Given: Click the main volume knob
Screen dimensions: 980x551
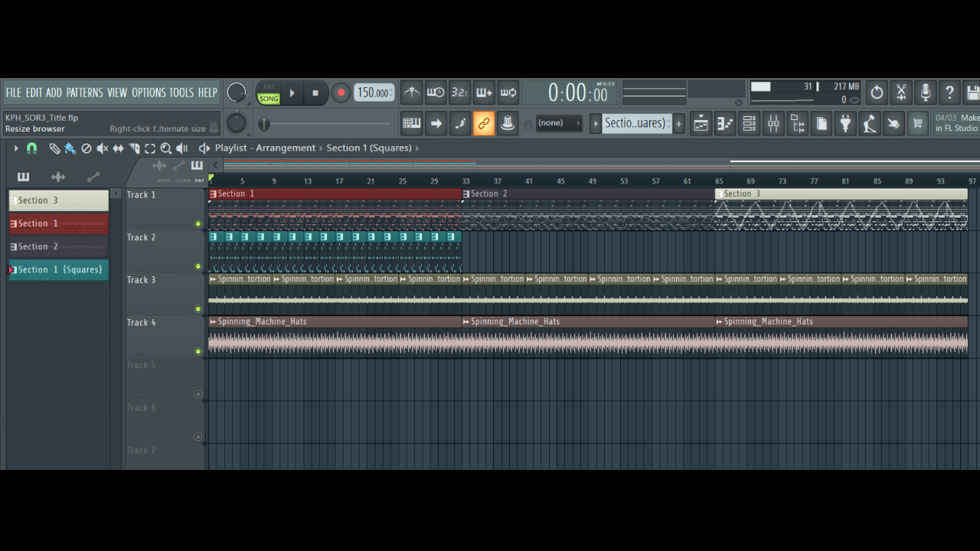Looking at the screenshot, I should [237, 93].
